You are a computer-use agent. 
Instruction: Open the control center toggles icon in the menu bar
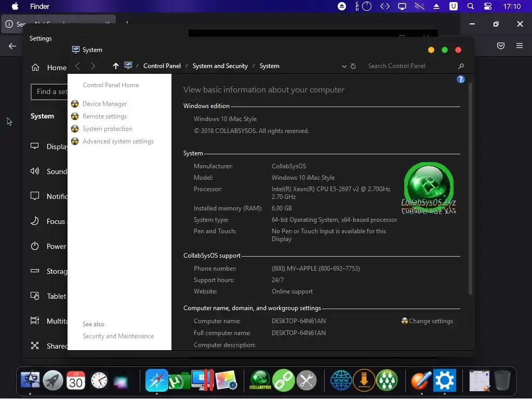tap(488, 6)
